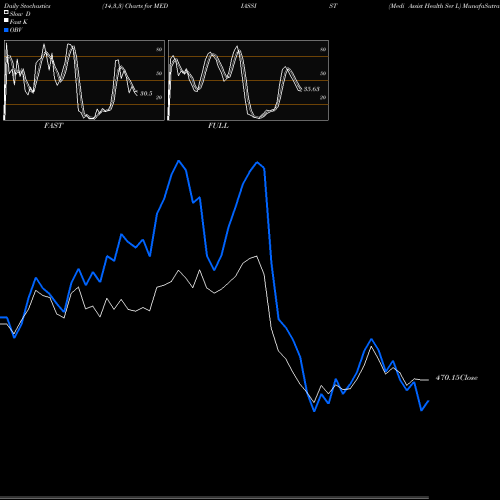Click the FAST stochastic chart panel

[84, 80]
